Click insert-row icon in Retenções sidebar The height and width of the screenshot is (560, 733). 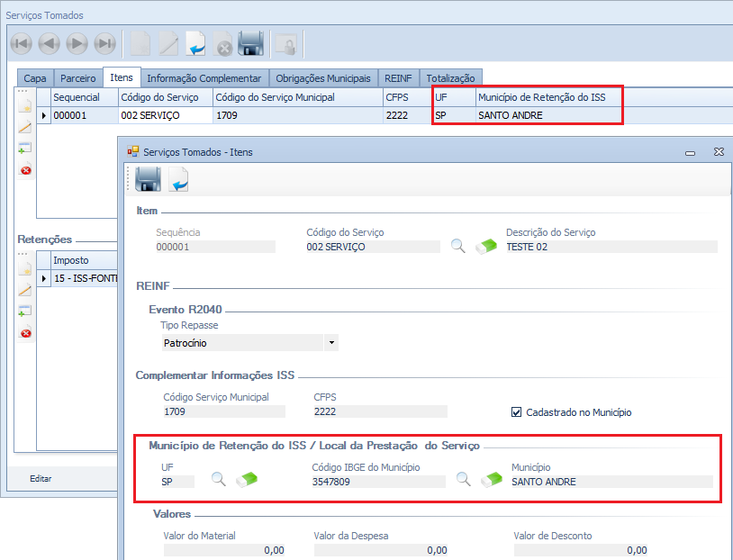coord(25,311)
